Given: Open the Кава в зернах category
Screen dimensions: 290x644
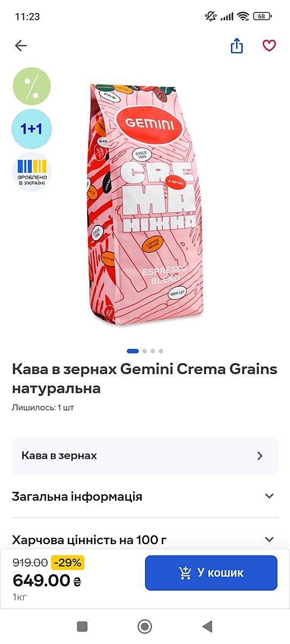Looking at the screenshot, I should 145,456.
